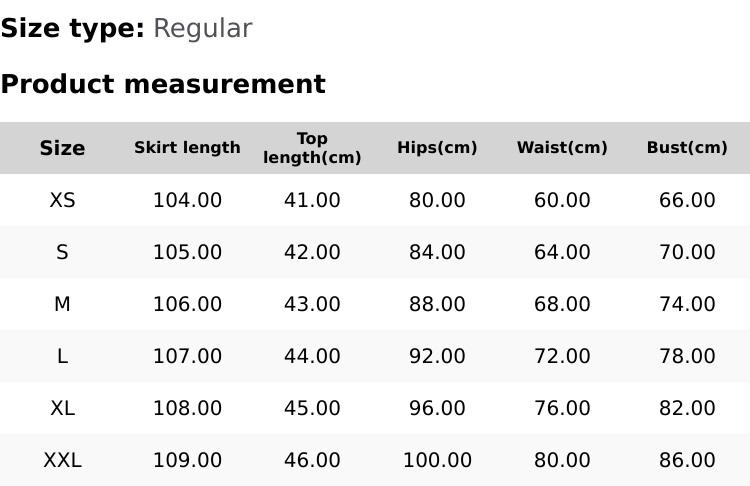Select the Top length(cm) column header
The width and height of the screenshot is (750, 486).
point(312,148)
